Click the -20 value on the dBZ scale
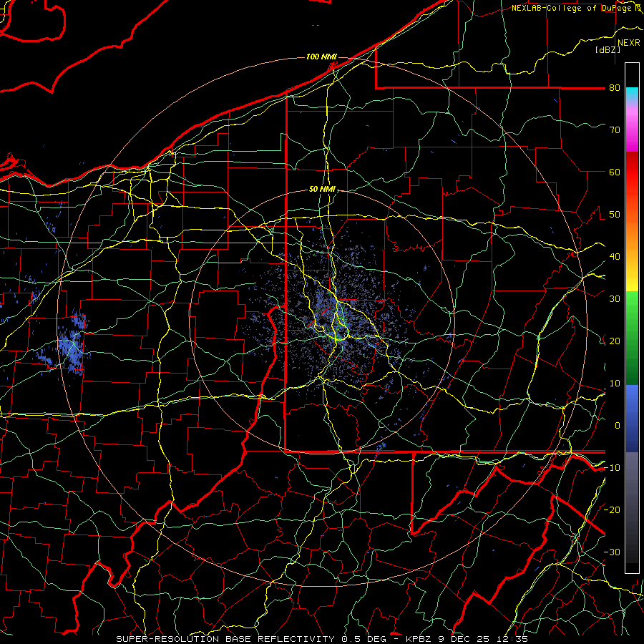Screen dimensions: 644x644 pos(612,510)
